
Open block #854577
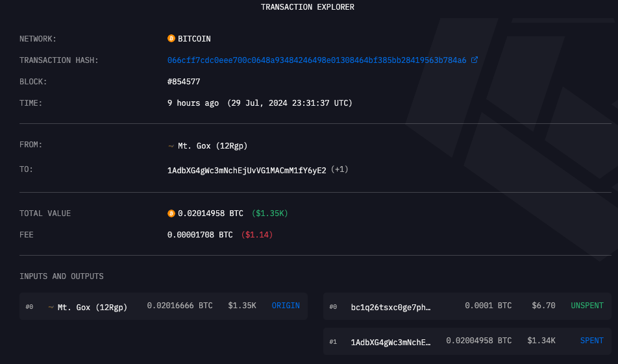[x=184, y=82]
